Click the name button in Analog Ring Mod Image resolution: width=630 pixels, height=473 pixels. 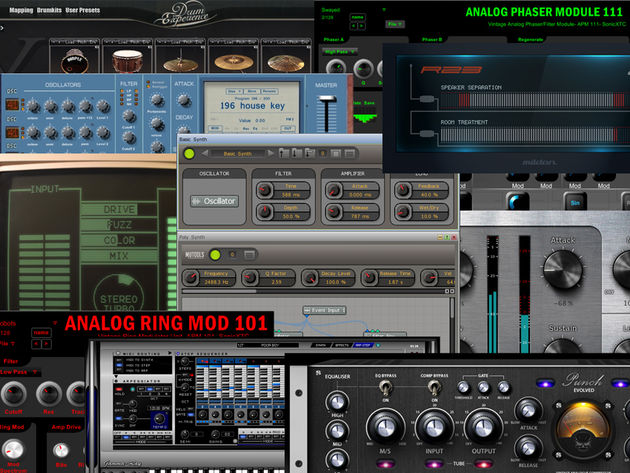point(41,332)
